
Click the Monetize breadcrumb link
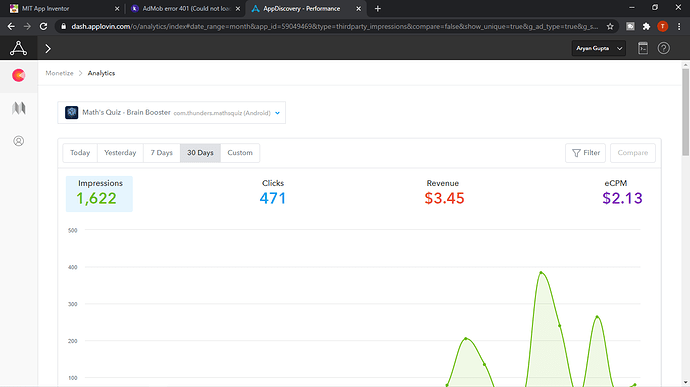pyautogui.click(x=59, y=73)
